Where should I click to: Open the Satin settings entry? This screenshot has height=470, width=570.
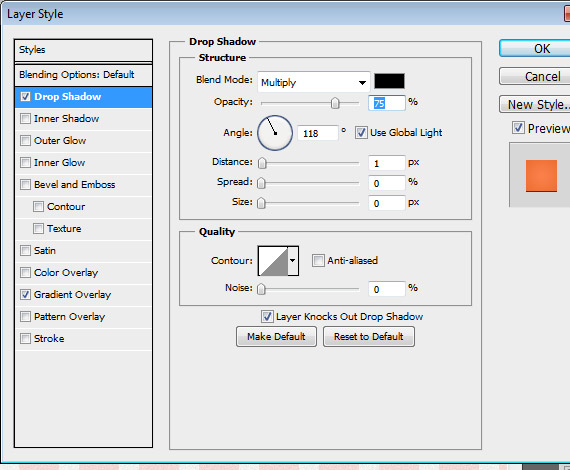83,251
